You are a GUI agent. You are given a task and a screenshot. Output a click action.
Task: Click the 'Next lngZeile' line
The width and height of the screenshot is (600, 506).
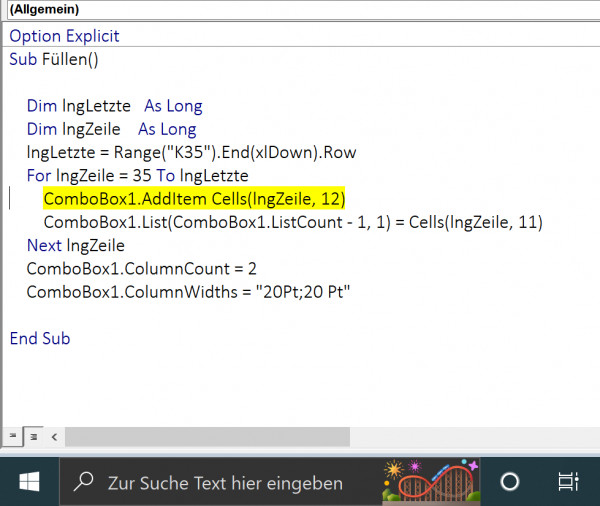(x=75, y=245)
